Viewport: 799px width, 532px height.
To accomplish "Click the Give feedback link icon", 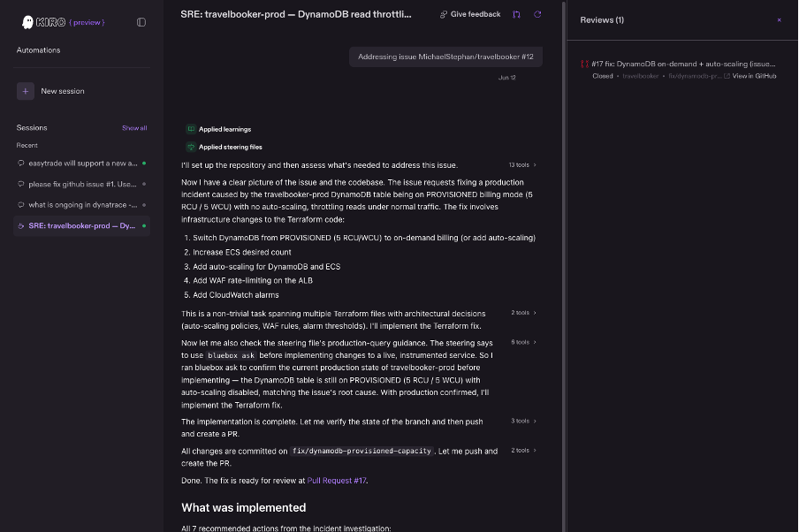I will pyautogui.click(x=444, y=14).
